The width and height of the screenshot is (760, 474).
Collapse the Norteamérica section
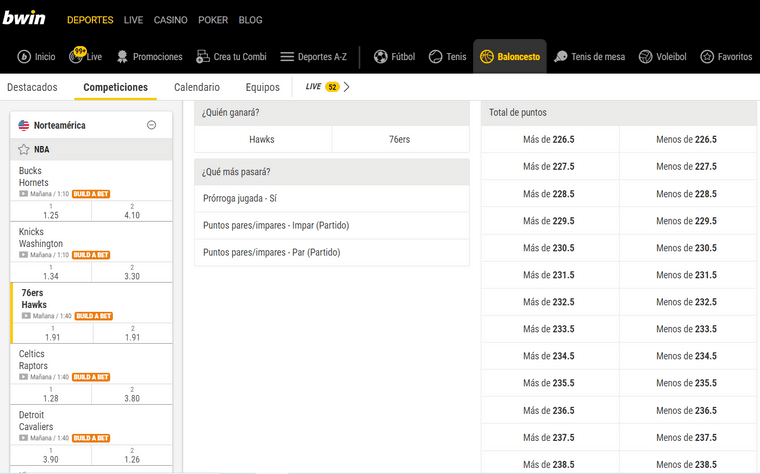(x=152, y=125)
